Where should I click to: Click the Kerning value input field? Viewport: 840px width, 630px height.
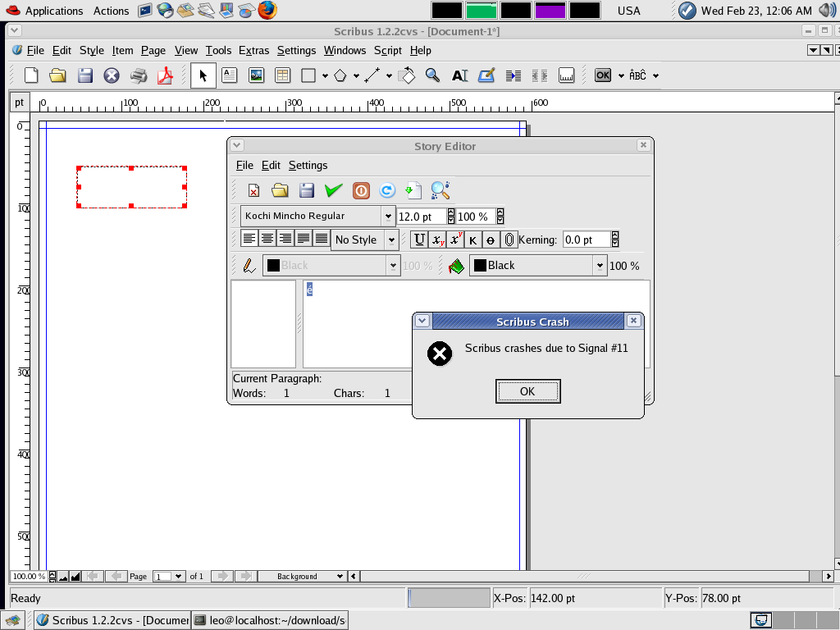pyautogui.click(x=587, y=240)
